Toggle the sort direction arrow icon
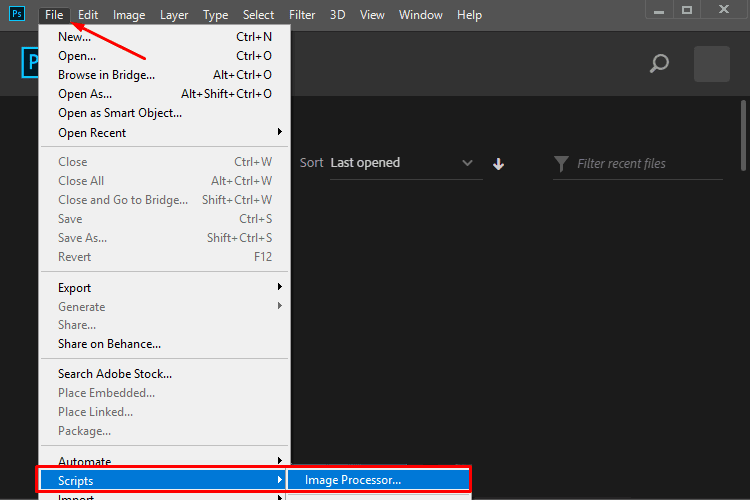750x500 pixels. (498, 164)
